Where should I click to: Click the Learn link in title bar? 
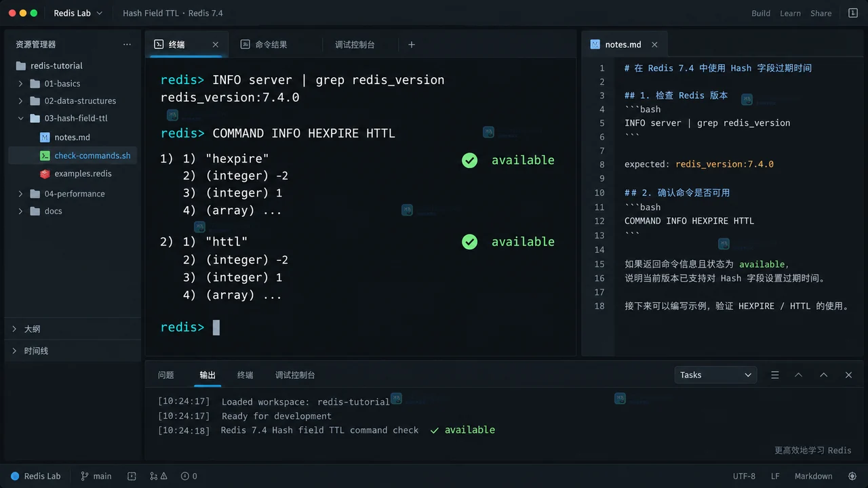790,13
